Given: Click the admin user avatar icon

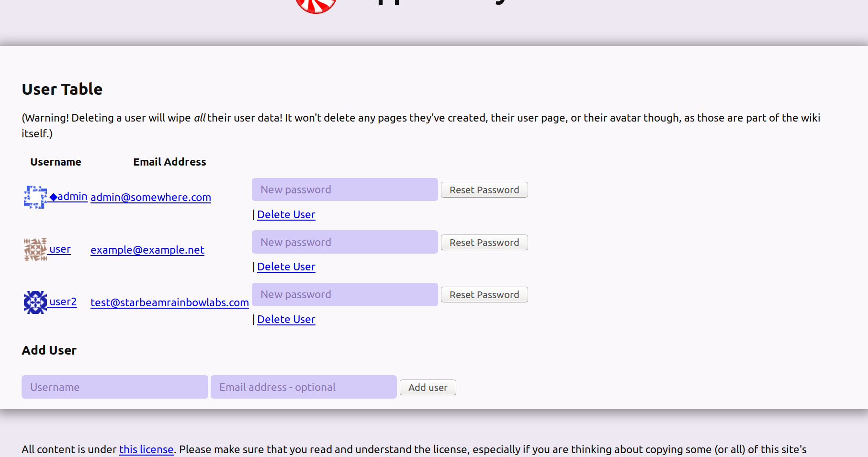Looking at the screenshot, I should pos(35,197).
